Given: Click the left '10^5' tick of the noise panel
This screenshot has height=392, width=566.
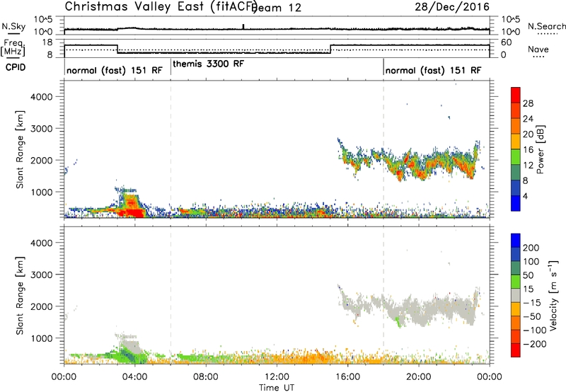Looking at the screenshot, I should (x=43, y=20).
